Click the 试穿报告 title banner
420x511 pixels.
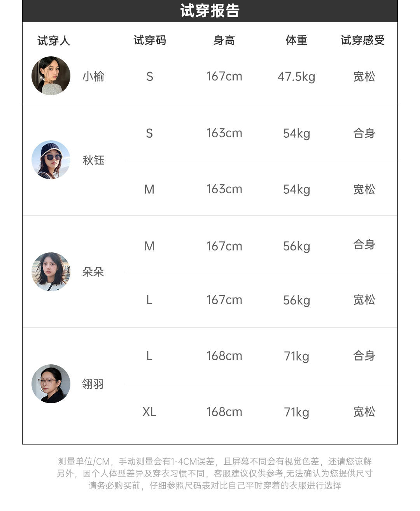[x=210, y=11]
